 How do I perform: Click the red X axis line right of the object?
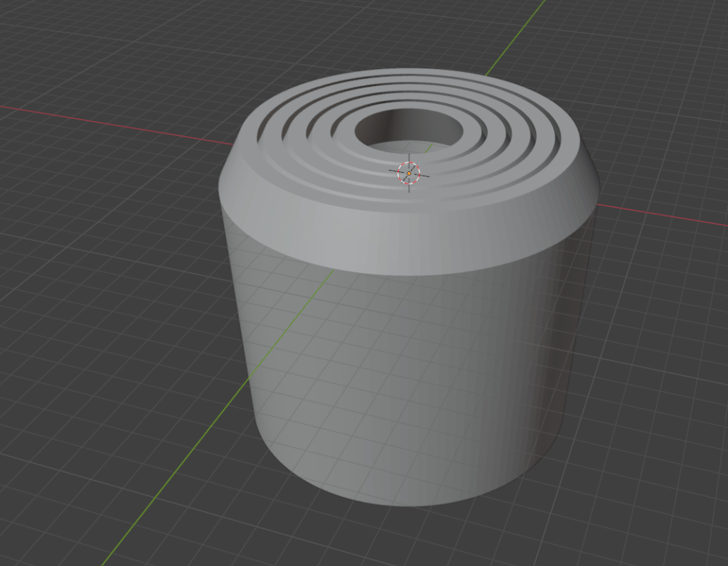(x=661, y=216)
